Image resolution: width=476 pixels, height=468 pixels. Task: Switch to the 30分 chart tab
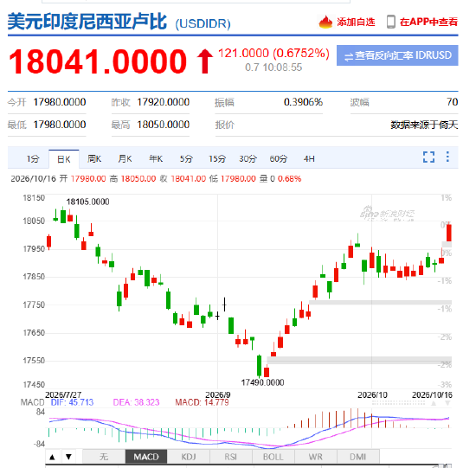click(248, 158)
